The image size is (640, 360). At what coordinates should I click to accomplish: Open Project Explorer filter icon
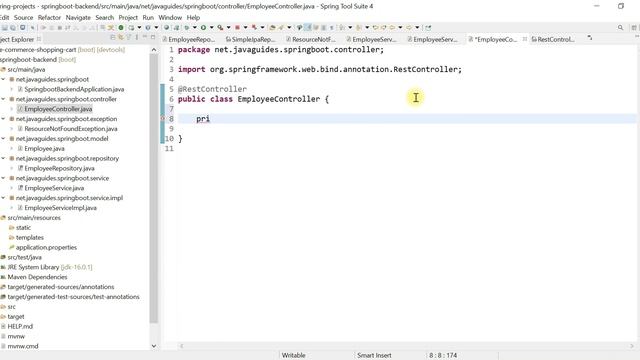tap(129, 38)
